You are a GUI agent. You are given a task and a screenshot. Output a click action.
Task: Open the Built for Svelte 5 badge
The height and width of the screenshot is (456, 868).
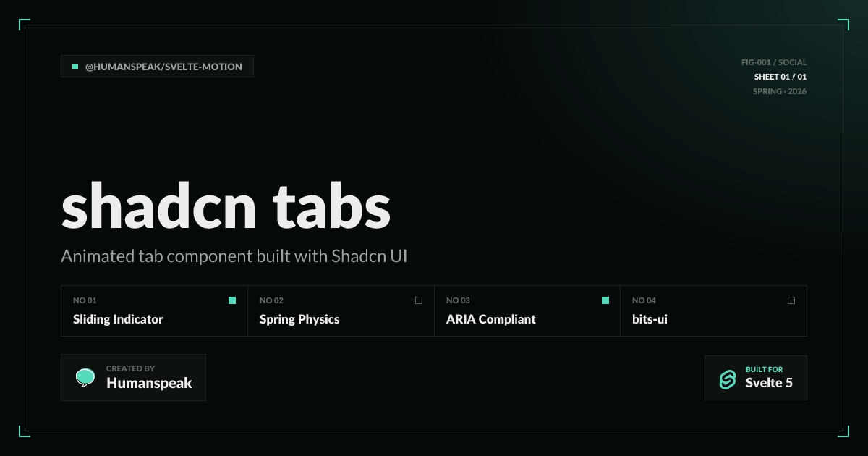[756, 378]
